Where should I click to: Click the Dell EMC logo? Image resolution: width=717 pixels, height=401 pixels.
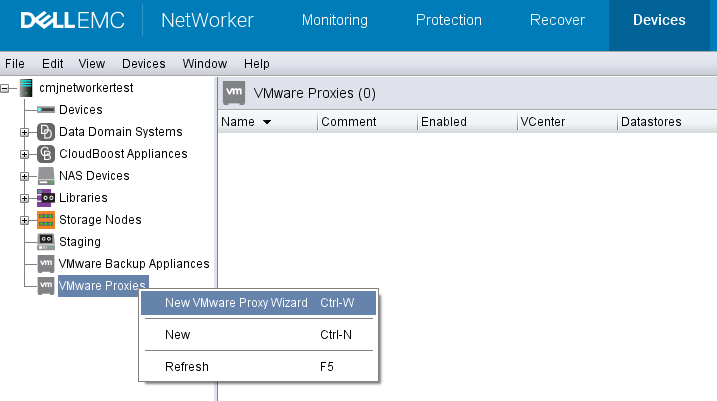[73, 20]
